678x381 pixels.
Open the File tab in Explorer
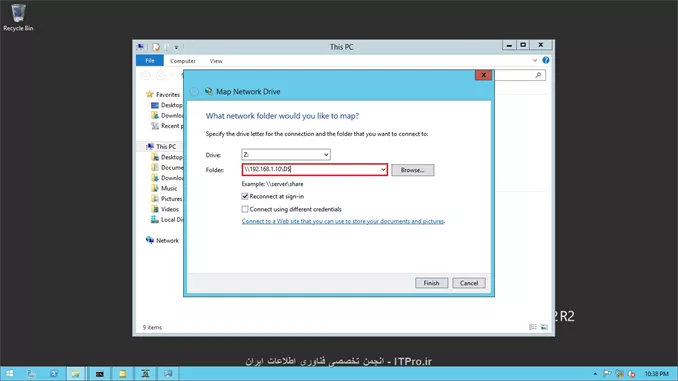[150, 61]
